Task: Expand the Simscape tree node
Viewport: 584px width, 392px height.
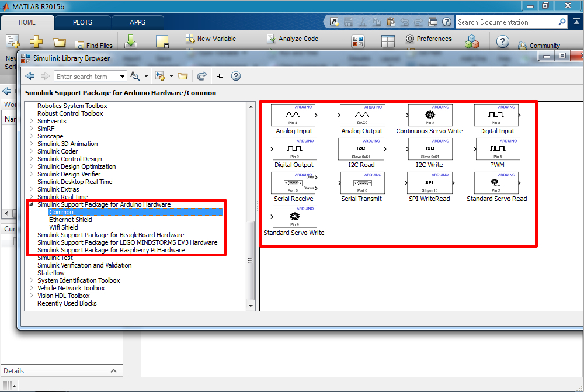Action: click(32, 136)
